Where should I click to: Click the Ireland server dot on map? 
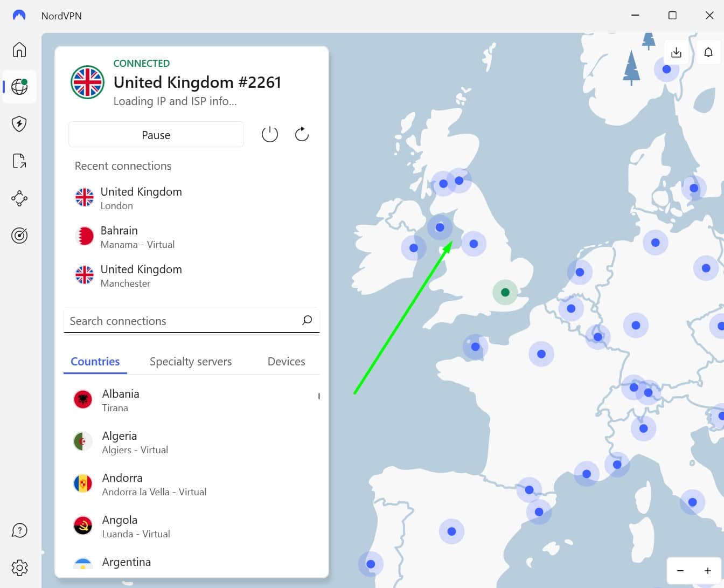click(414, 248)
